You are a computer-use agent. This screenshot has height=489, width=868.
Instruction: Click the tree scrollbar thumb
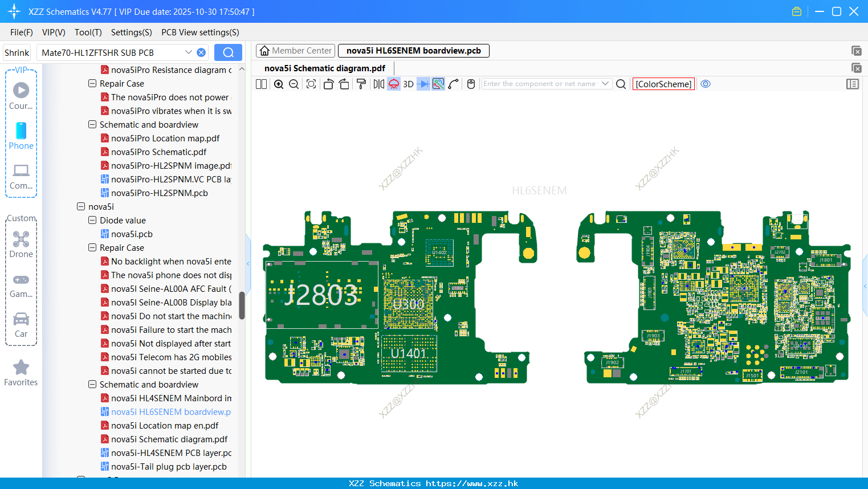tap(242, 305)
